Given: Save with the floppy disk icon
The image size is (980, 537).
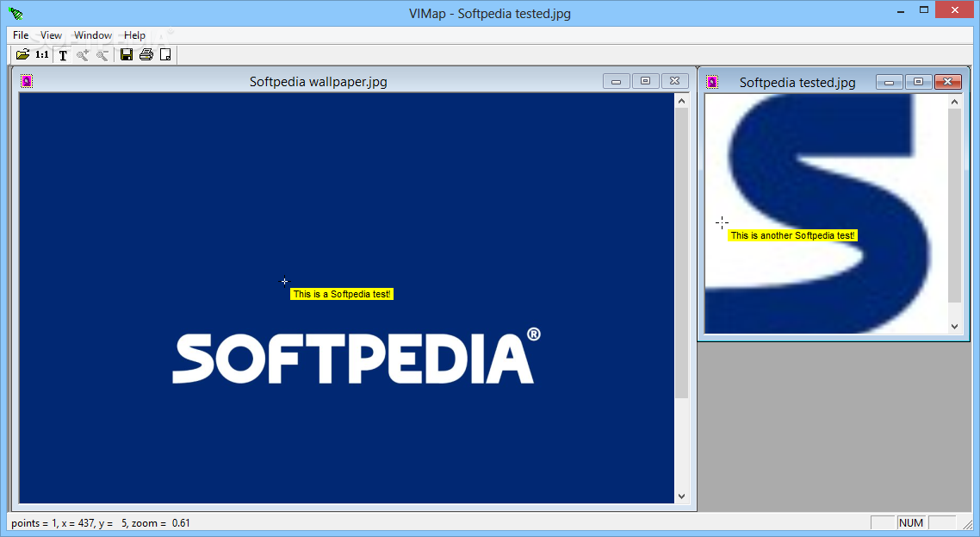Looking at the screenshot, I should (x=127, y=54).
